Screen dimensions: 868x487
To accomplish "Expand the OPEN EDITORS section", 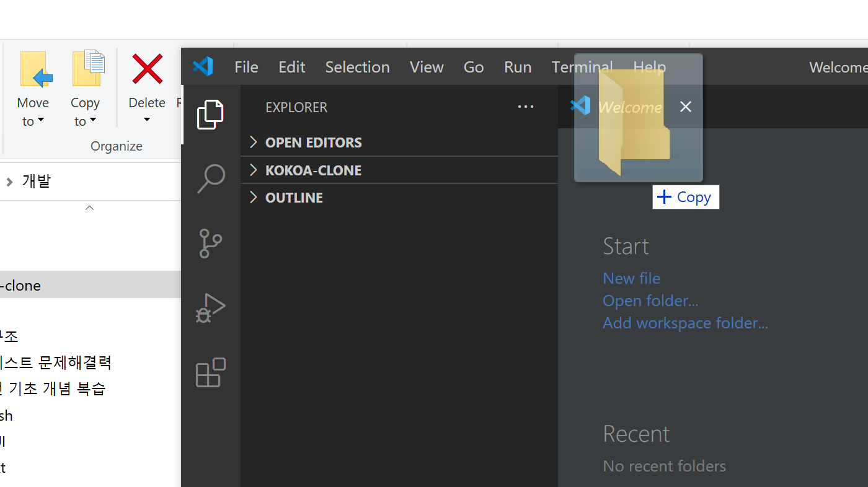I will [399, 143].
